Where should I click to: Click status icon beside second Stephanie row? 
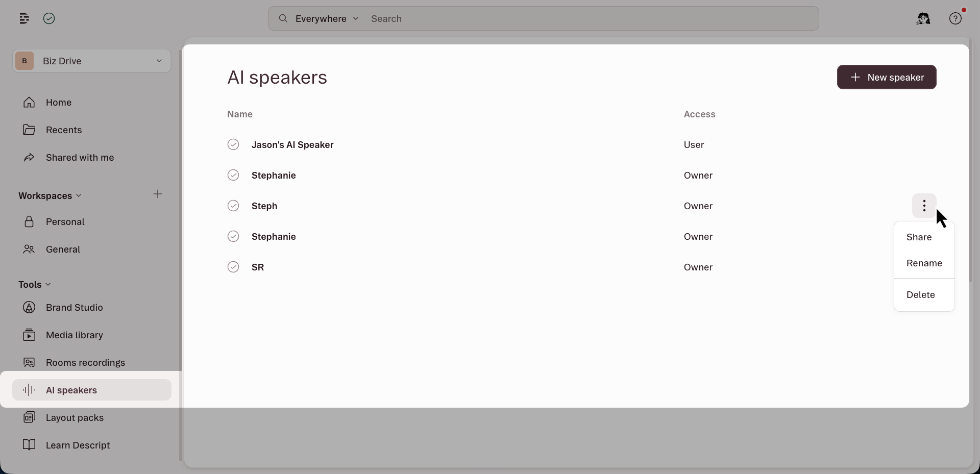pyautogui.click(x=233, y=236)
